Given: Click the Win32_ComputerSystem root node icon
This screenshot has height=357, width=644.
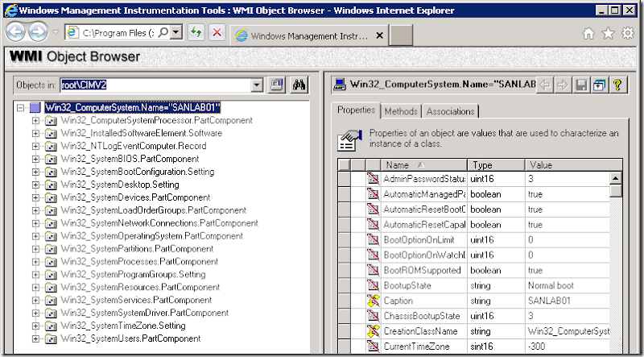Looking at the screenshot, I should tap(35, 108).
